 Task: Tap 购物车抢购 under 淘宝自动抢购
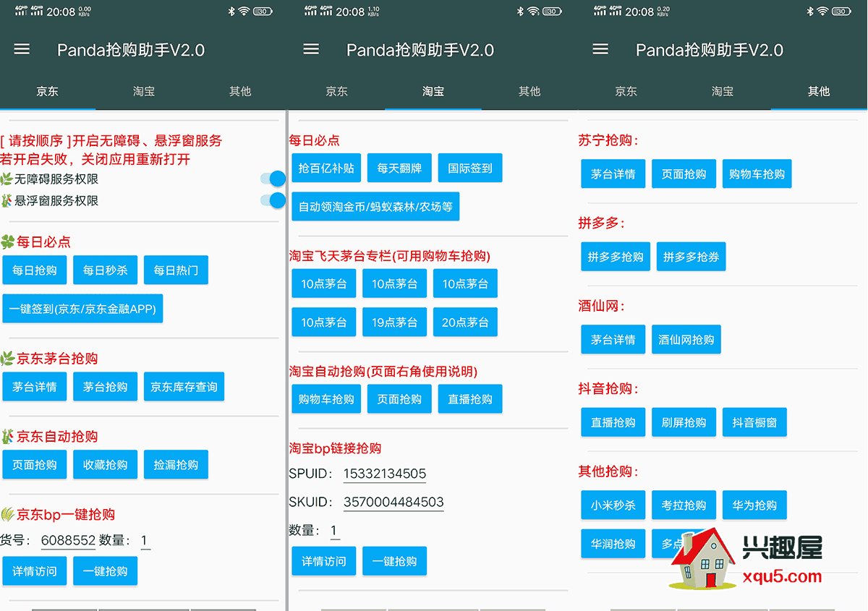326,399
